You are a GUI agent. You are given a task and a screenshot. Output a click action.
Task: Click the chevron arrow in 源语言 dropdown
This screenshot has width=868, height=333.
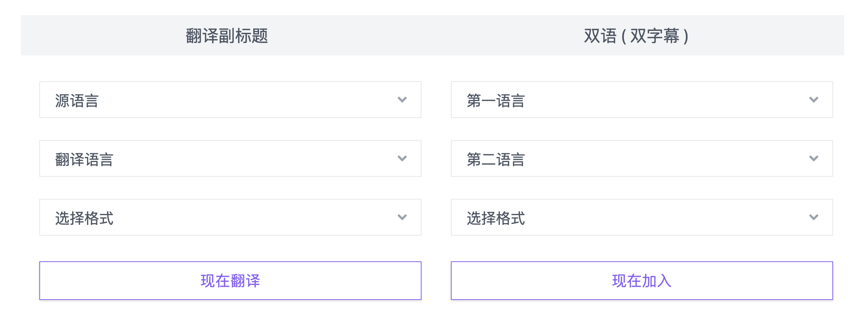[402, 100]
